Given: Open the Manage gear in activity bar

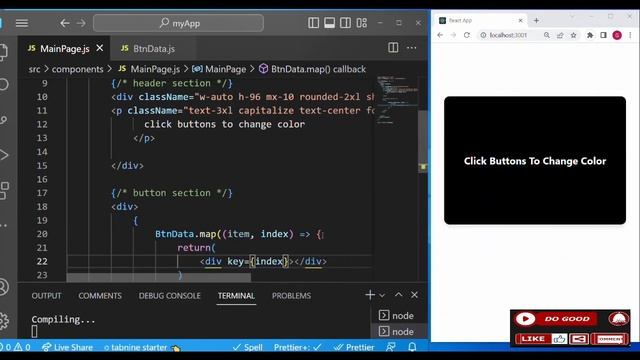Looking at the screenshot, I should (x=4, y=321).
